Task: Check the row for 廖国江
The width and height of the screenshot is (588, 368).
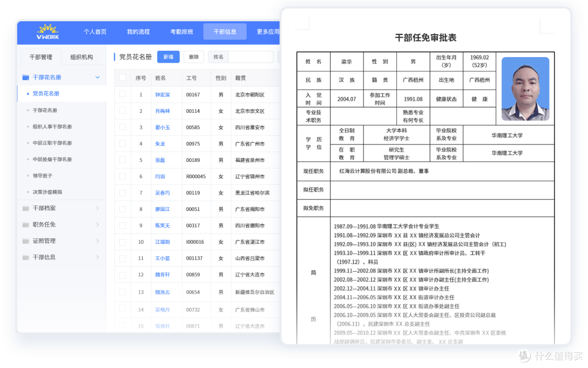Action: 122,209
